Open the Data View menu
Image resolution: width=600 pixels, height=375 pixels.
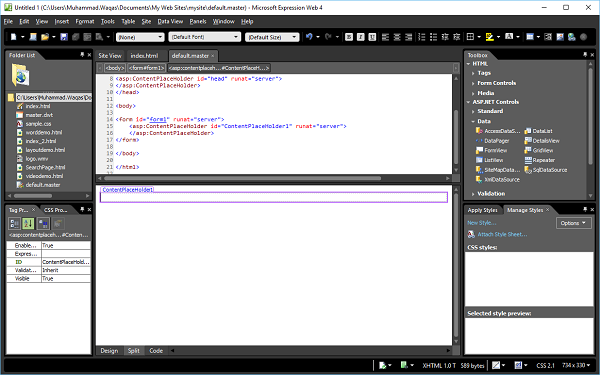click(x=170, y=21)
